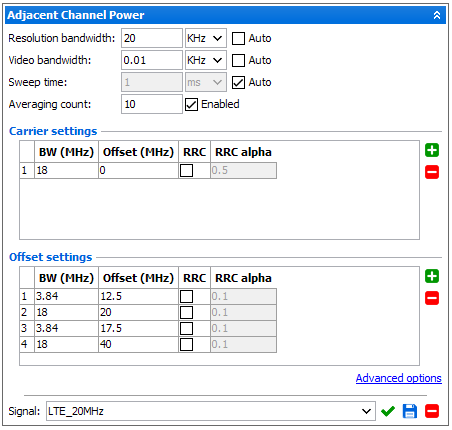Uncheck Auto for Sweep time
This screenshot has height=430, width=452.
click(x=238, y=82)
